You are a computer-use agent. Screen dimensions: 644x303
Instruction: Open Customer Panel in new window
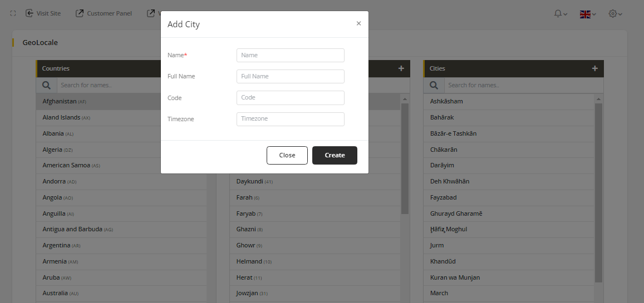[x=104, y=13]
